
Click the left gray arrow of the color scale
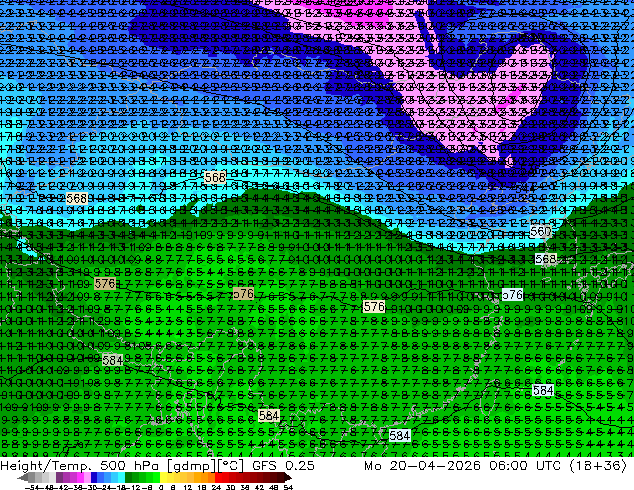point(23,478)
